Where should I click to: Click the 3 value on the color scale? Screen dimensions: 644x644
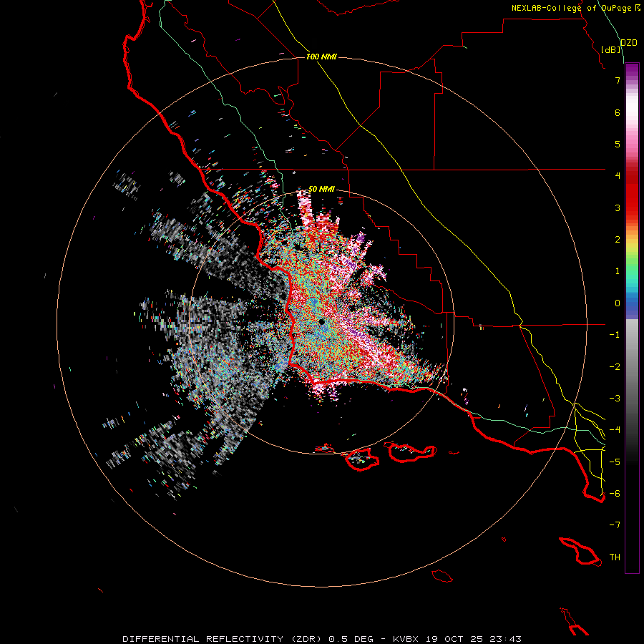coord(618,208)
